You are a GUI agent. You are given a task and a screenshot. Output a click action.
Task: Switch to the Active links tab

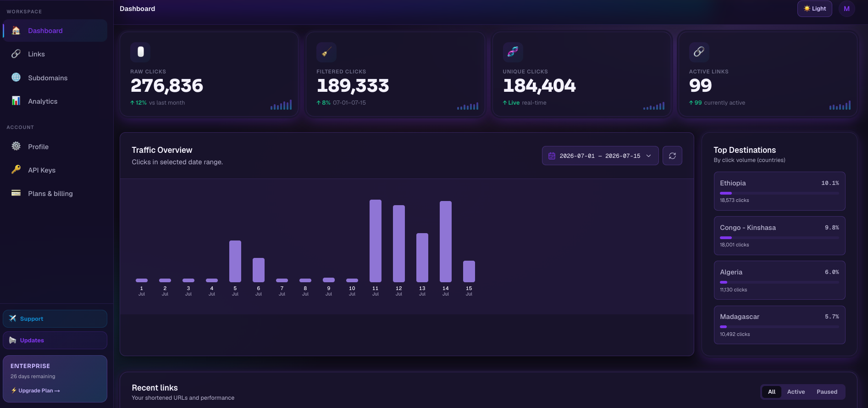coord(796,391)
